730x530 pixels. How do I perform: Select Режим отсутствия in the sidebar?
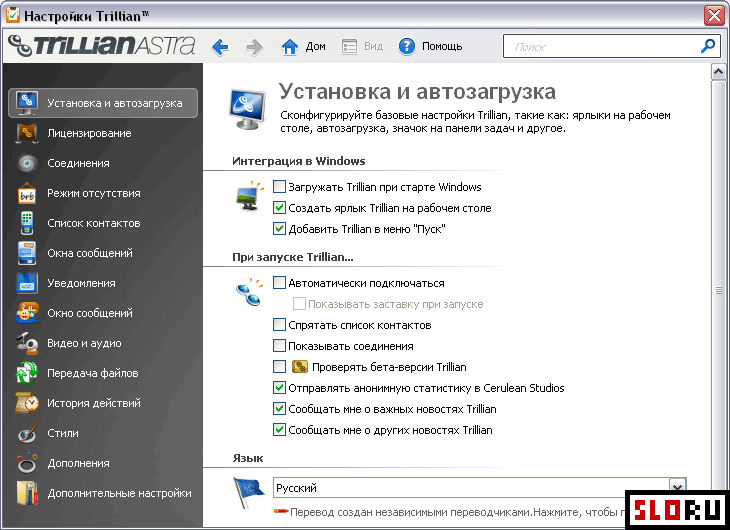click(x=94, y=193)
